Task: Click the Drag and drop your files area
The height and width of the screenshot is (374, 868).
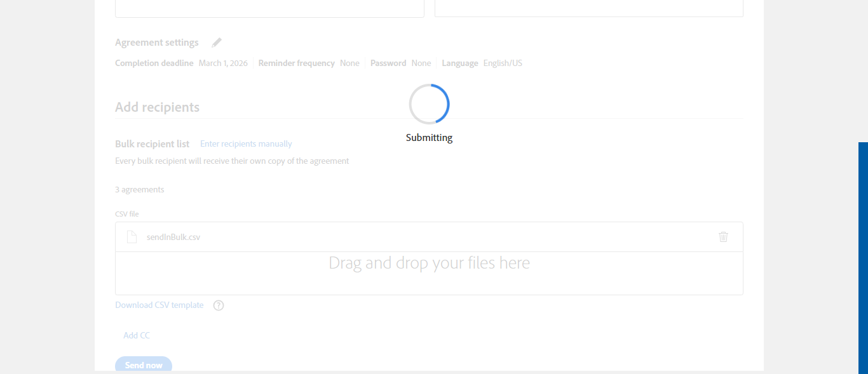Action: 429,273
